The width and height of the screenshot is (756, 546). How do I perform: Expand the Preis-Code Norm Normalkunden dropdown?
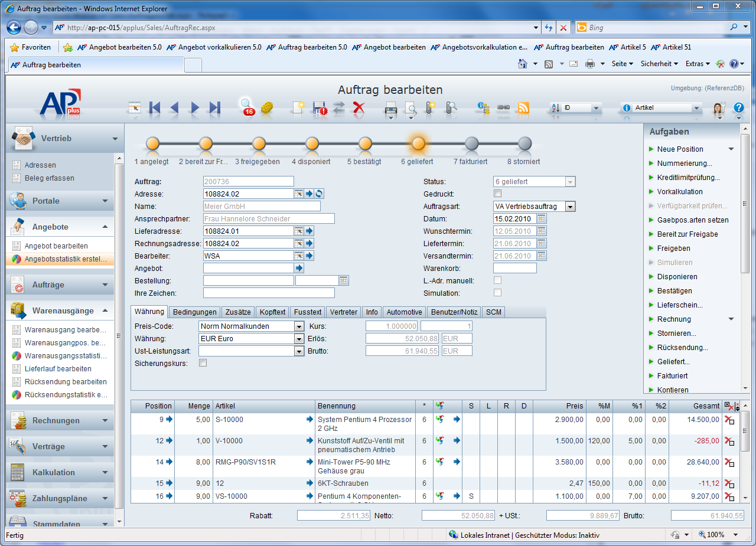point(299,326)
